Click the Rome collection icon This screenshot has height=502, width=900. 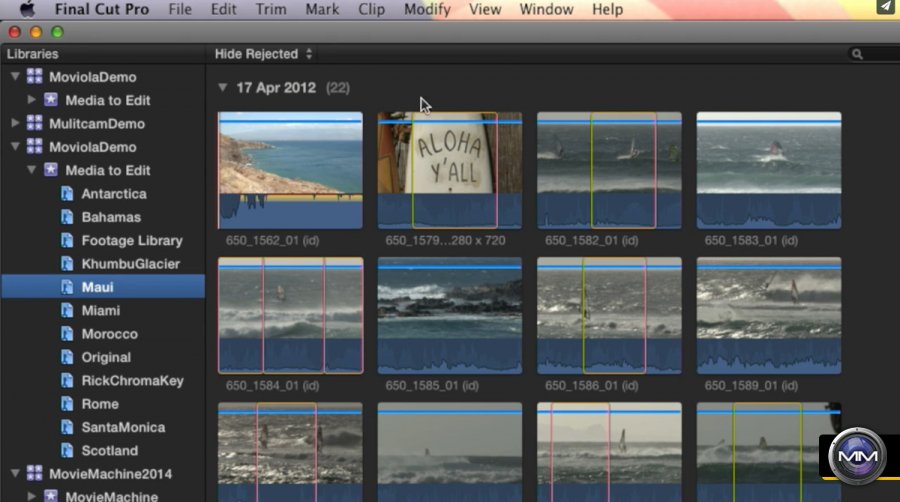click(67, 404)
